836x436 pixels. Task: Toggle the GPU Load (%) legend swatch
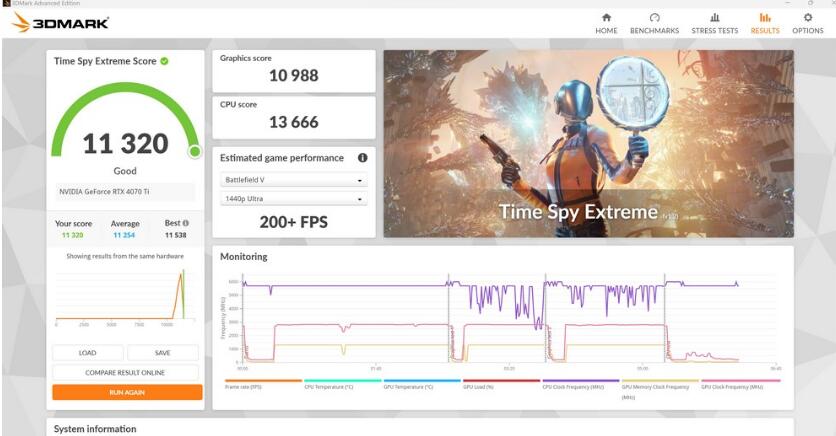[x=502, y=381]
